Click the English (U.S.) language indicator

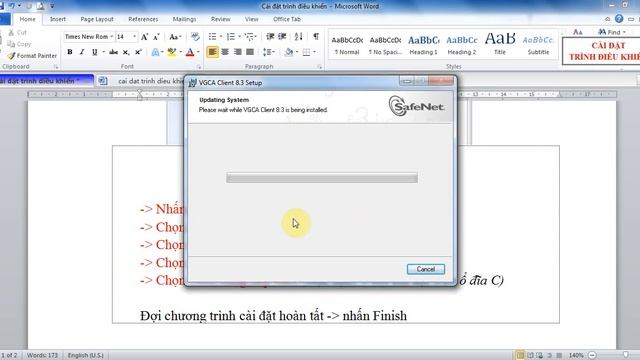[x=86, y=355]
